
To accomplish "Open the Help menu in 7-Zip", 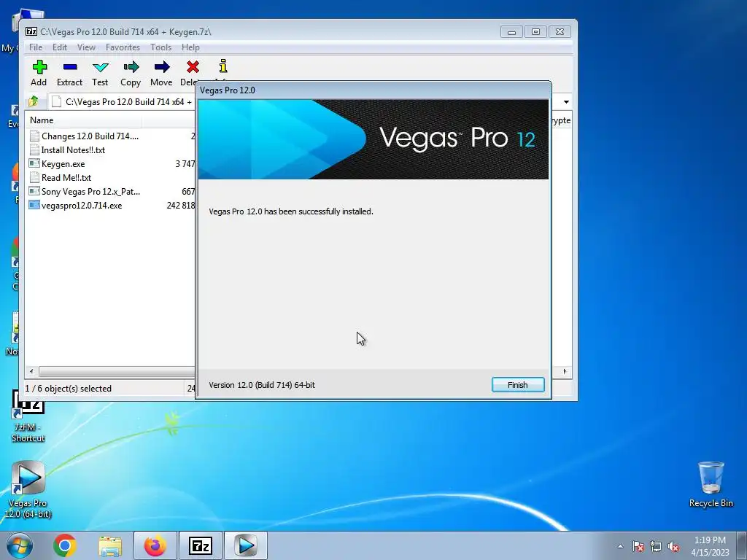I will [x=190, y=47].
